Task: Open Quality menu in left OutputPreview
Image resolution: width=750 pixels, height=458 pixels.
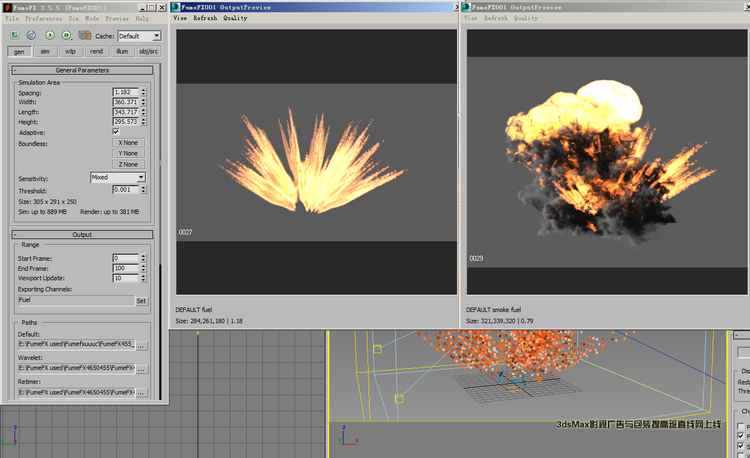Action: pyautogui.click(x=235, y=18)
